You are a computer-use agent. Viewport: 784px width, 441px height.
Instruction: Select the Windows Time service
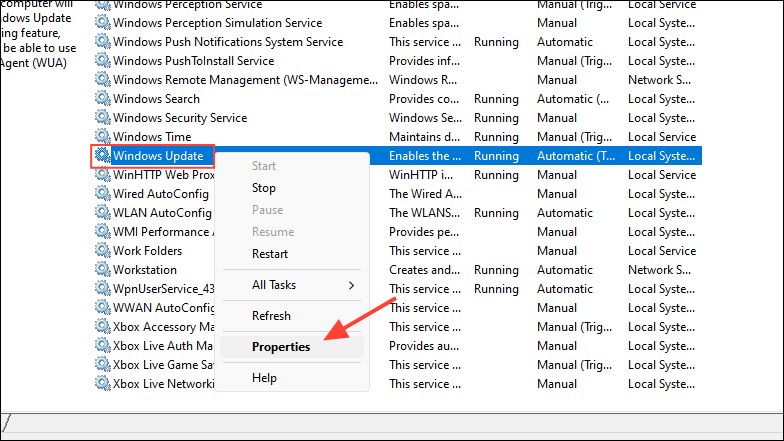point(152,137)
